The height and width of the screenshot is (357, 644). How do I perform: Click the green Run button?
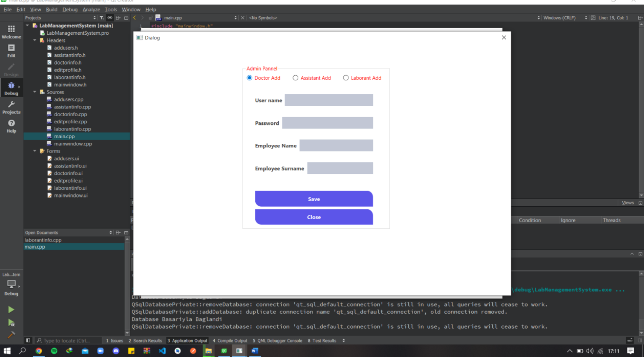11,309
